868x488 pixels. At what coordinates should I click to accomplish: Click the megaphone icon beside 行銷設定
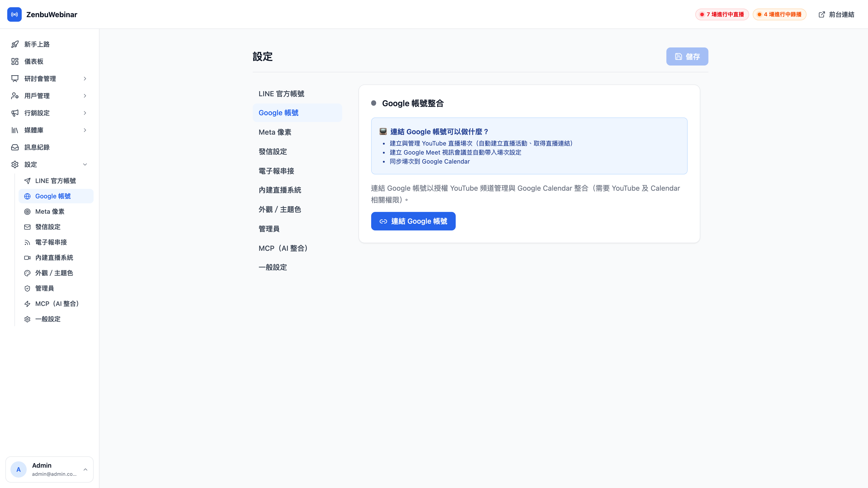pyautogui.click(x=15, y=113)
